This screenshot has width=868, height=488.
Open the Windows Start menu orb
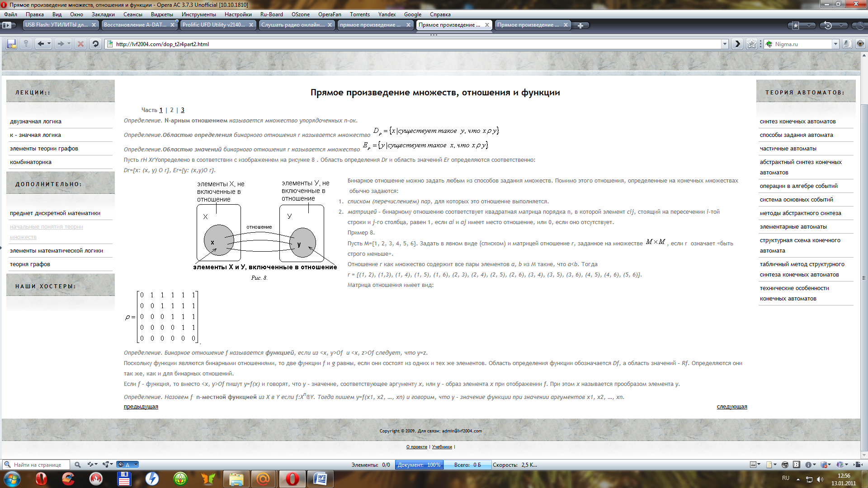pyautogui.click(x=12, y=479)
